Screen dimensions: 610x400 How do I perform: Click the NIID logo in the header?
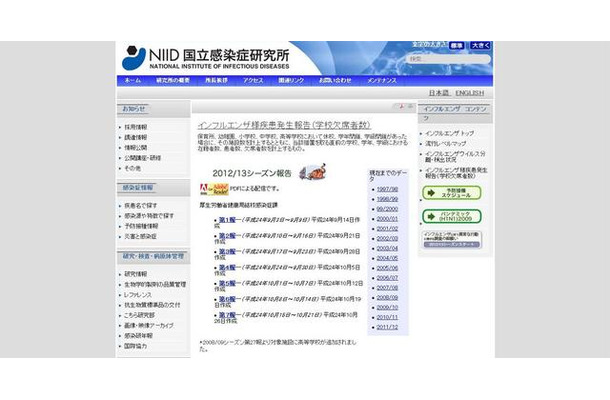pyautogui.click(x=206, y=58)
